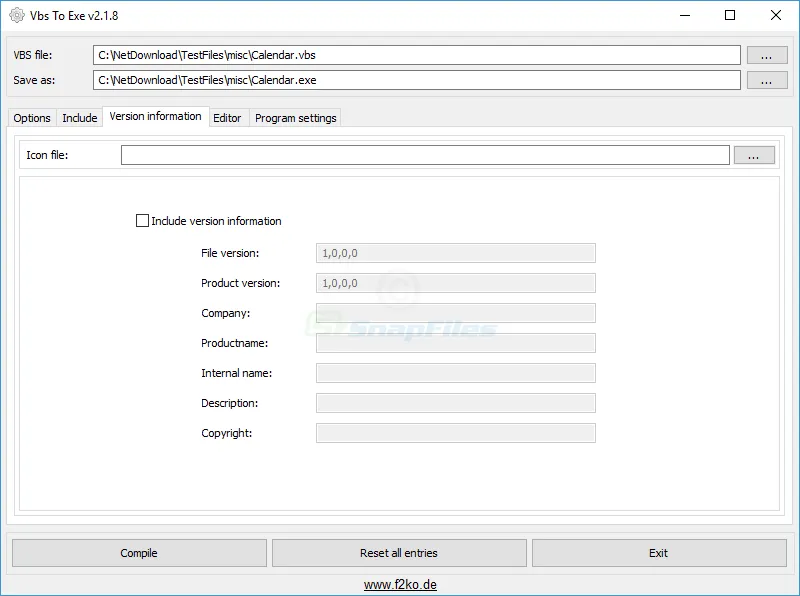Screen dimensions: 800x596
Task: Click the Productname field
Action: pyautogui.click(x=456, y=343)
